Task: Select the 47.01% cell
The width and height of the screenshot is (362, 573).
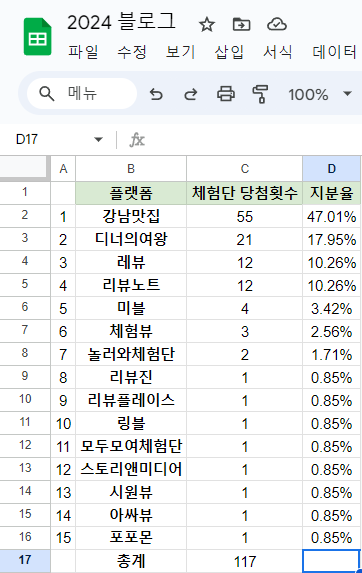Action: (331, 216)
